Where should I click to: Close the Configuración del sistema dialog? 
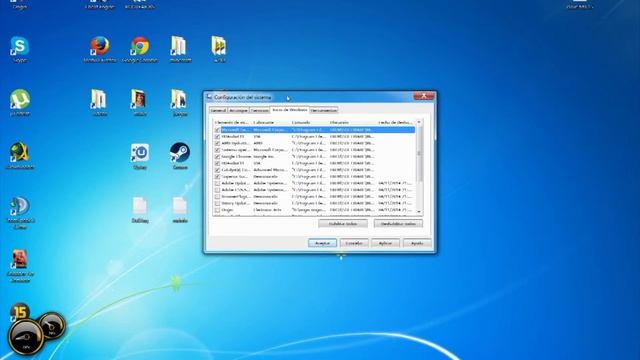(424, 96)
